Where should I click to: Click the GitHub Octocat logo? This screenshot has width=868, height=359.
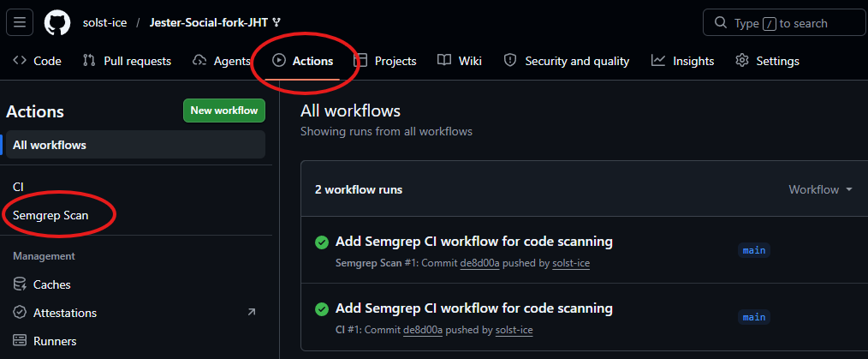57,23
